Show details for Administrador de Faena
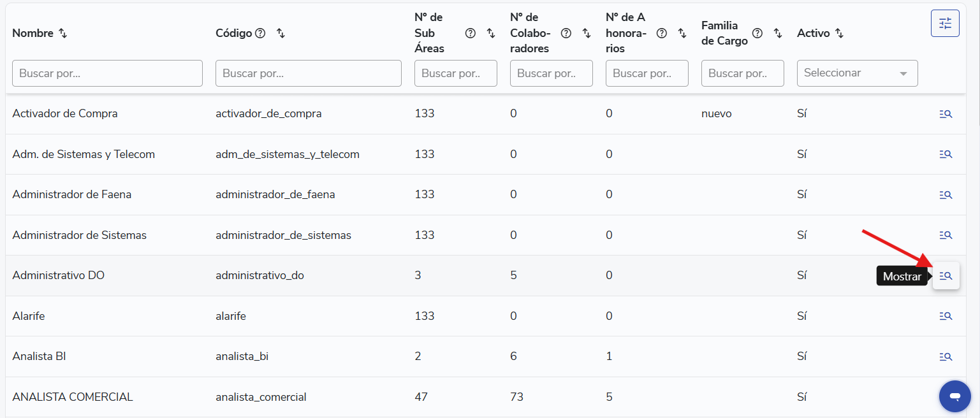Viewport: 980px width, 418px height. pyautogui.click(x=946, y=195)
